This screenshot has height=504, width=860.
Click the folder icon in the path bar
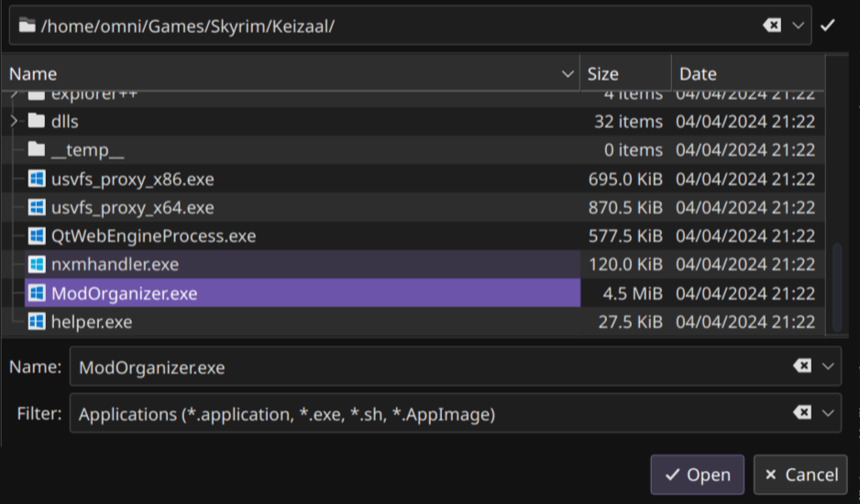pyautogui.click(x=27, y=26)
